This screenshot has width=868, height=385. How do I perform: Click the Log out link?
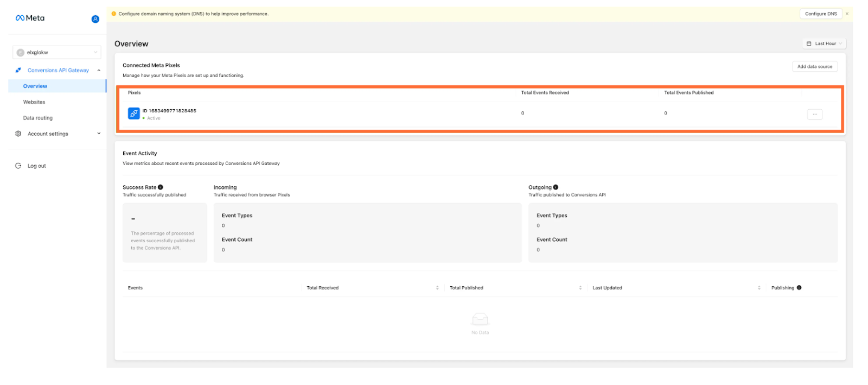pyautogui.click(x=37, y=166)
